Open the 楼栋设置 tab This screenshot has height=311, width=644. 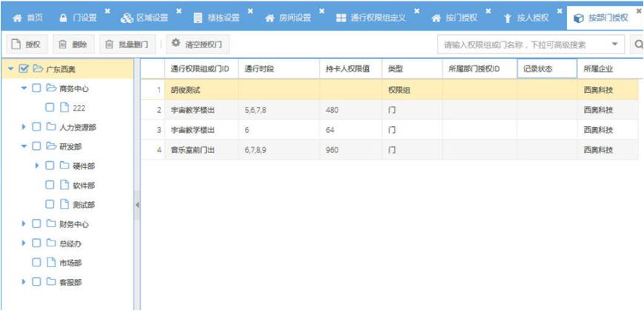point(217,18)
